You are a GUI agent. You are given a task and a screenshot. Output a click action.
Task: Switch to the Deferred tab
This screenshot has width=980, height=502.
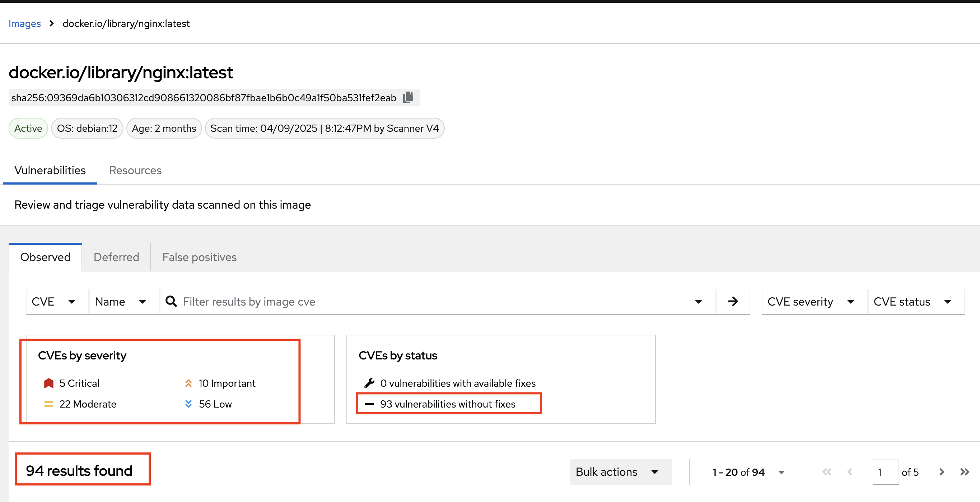(x=116, y=257)
